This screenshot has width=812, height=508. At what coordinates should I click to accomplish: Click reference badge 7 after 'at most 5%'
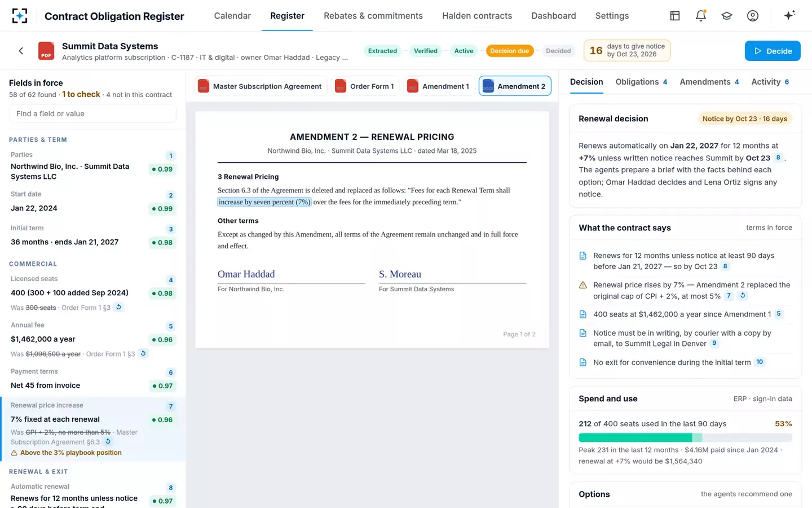(x=729, y=295)
